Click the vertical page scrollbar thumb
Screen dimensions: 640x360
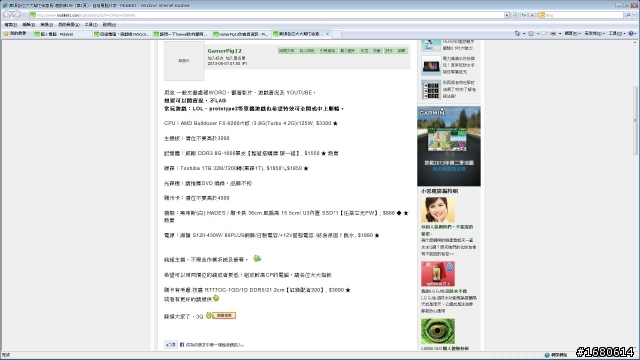[x=636, y=120]
